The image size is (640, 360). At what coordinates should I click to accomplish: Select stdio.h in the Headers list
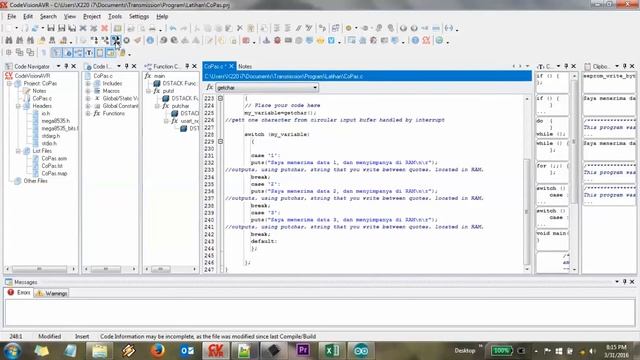point(49,143)
